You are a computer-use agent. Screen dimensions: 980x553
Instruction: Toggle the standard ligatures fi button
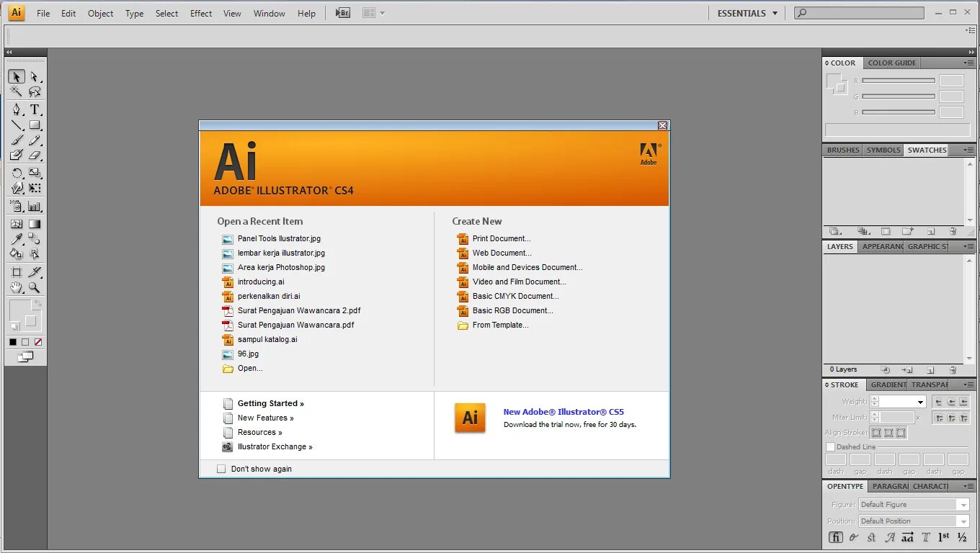tap(836, 537)
